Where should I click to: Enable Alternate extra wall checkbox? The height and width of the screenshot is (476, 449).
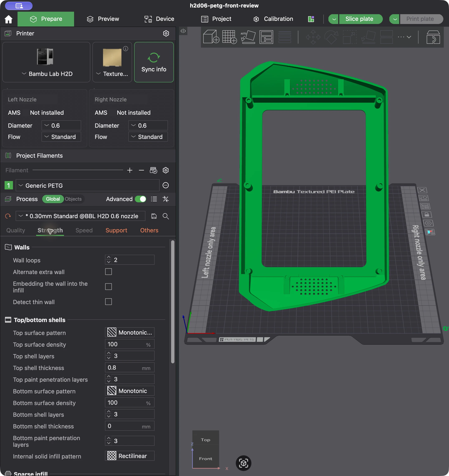pos(108,272)
